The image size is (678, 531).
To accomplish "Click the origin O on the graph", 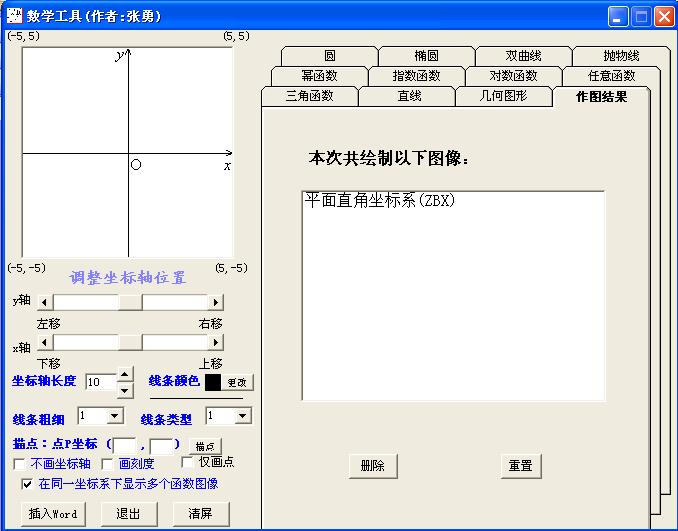I will click(x=136, y=165).
